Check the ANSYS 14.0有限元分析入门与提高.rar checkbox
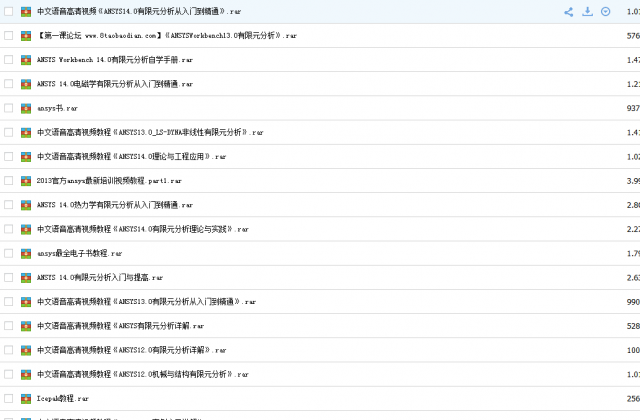The width and height of the screenshot is (640, 420). 9,278
